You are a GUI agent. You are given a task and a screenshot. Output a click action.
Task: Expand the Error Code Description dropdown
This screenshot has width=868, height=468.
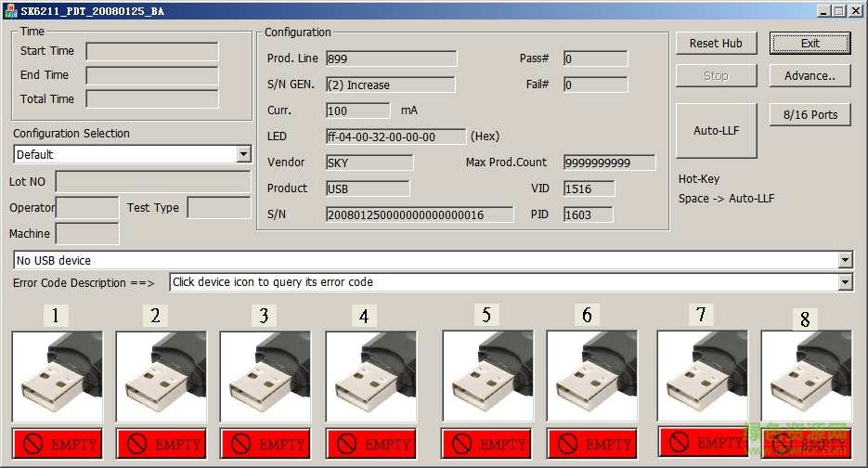click(x=844, y=282)
